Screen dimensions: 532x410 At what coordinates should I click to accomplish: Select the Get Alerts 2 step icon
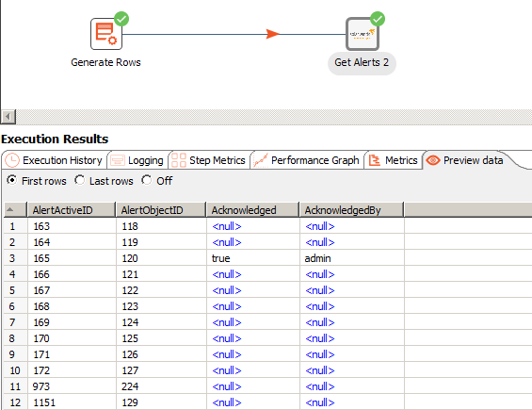[363, 34]
